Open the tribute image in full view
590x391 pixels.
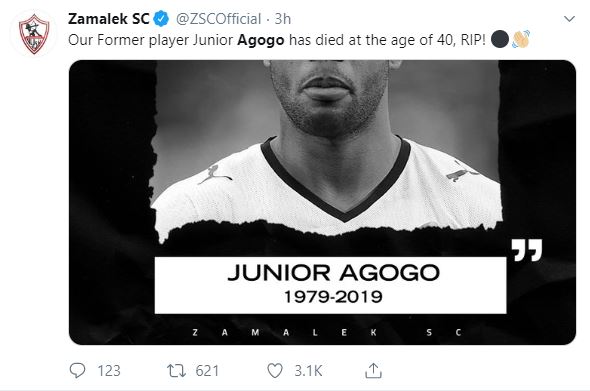[322, 202]
